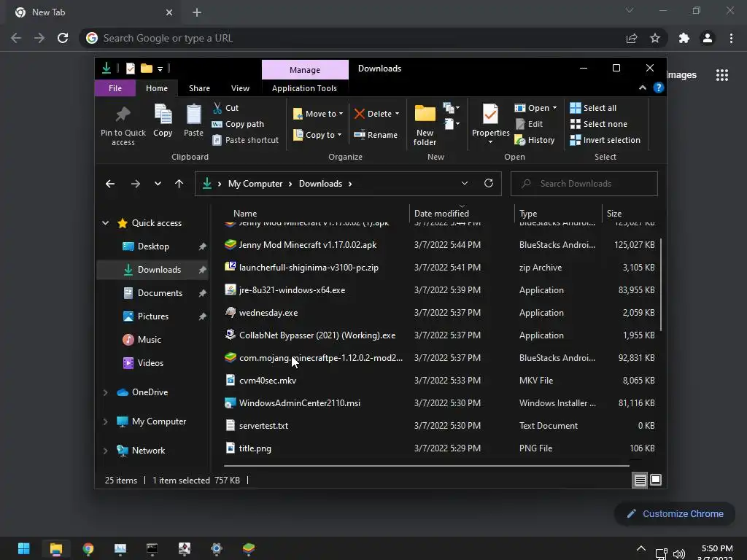Open Explorer help question mark
Screen dimensions: 747x560
tap(659, 87)
